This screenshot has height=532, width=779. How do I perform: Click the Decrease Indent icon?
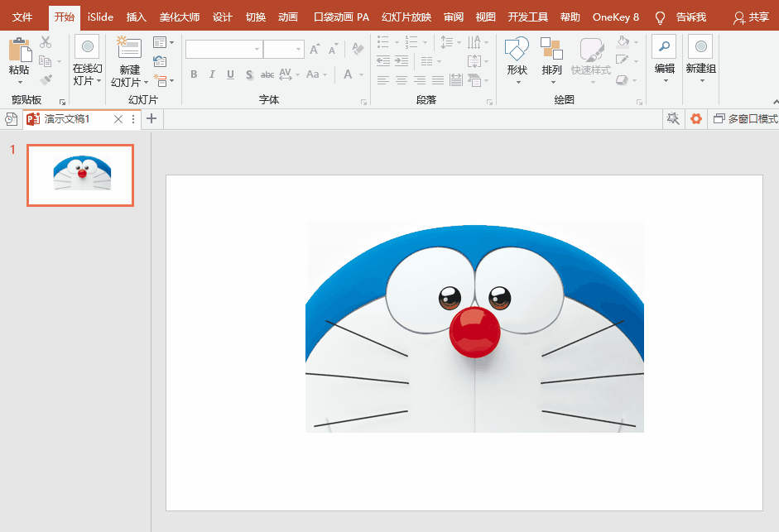point(383,61)
